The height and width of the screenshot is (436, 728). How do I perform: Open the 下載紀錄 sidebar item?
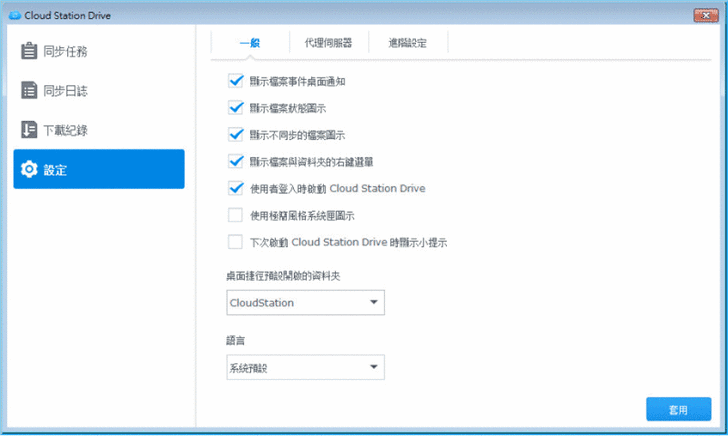99,130
